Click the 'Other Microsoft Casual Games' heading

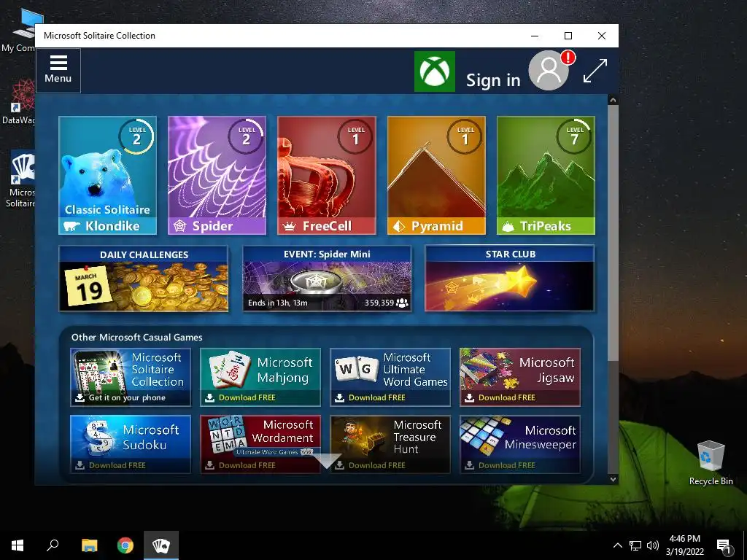pos(136,337)
